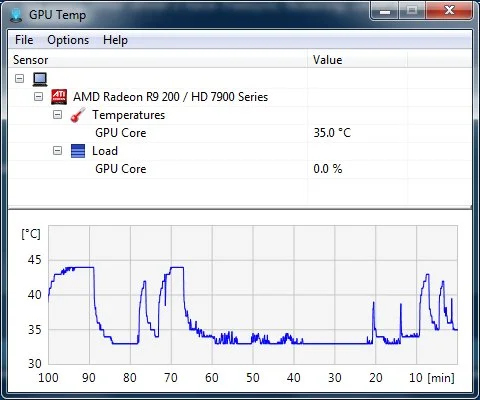Image resolution: width=480 pixels, height=400 pixels.
Task: Click the 35.0 °C value
Action: [332, 133]
